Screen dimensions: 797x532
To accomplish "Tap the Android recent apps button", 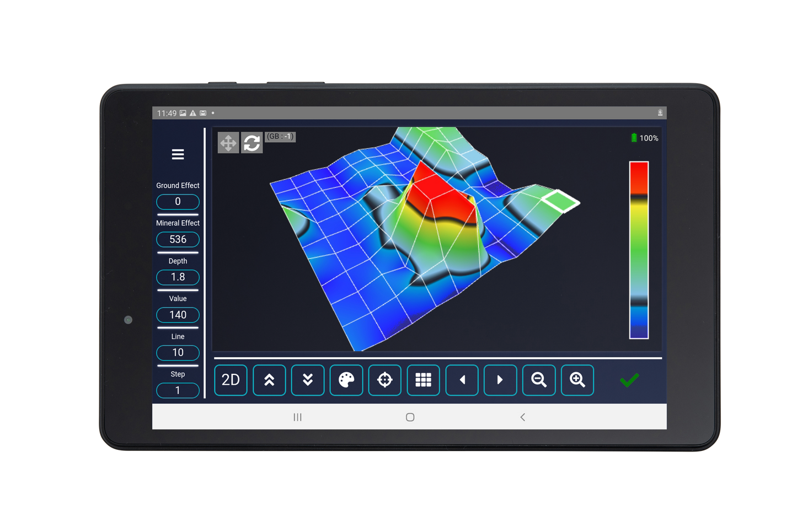I will coord(297,417).
